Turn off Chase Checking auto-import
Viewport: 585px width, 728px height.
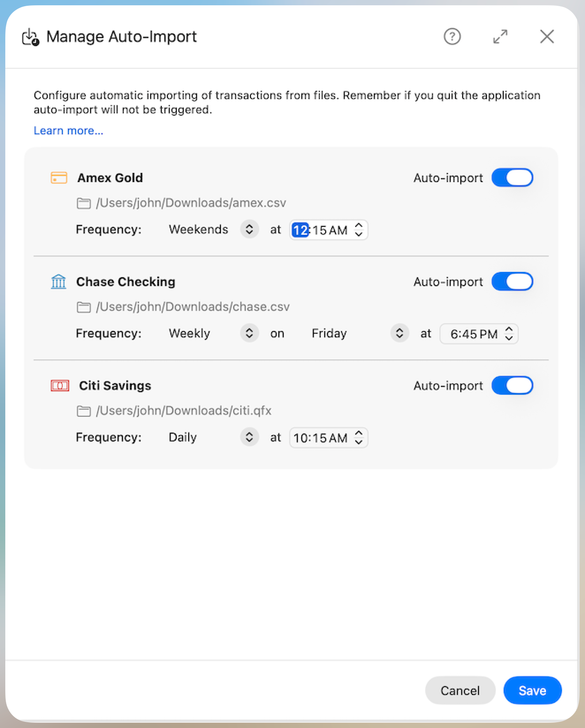coord(513,281)
